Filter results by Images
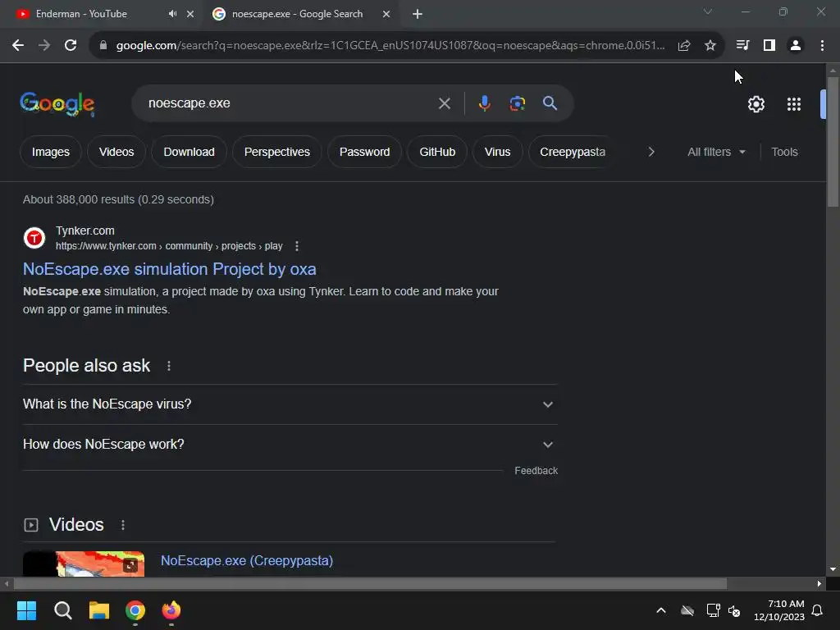The image size is (840, 630). (50, 152)
